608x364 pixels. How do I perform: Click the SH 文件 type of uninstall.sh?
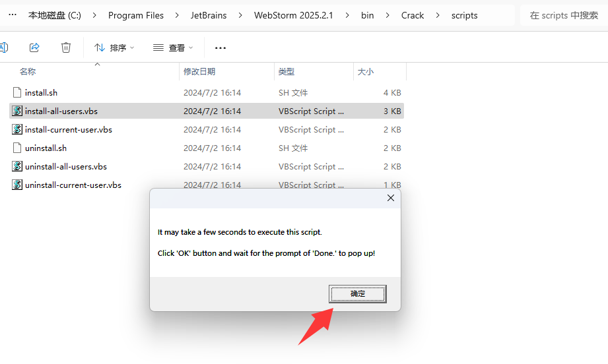pos(293,148)
